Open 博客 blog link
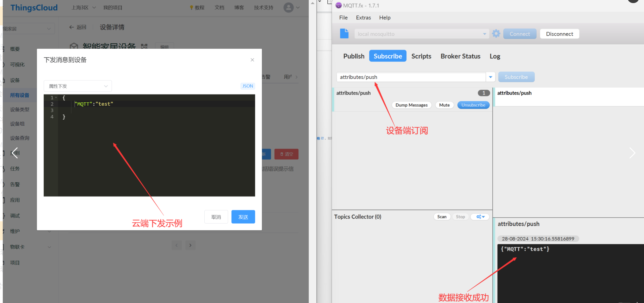The height and width of the screenshot is (303, 644). tap(239, 8)
